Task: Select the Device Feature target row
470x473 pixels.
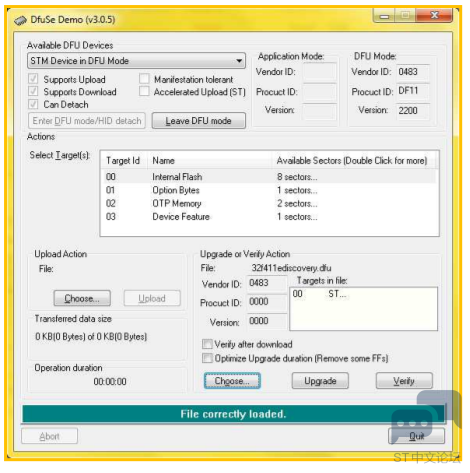Action: tap(269, 217)
